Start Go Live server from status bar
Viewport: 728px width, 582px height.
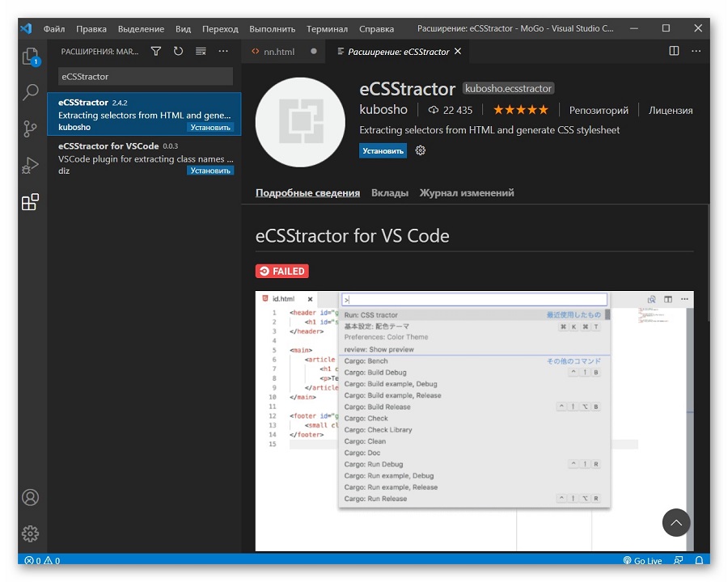[x=642, y=560]
